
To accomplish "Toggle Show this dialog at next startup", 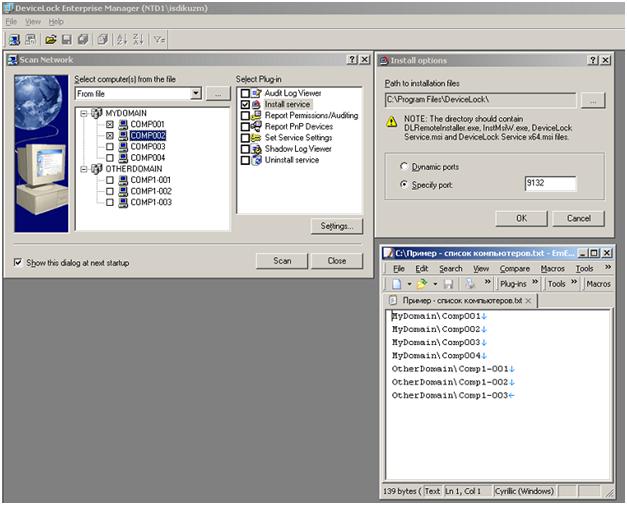I will (19, 263).
